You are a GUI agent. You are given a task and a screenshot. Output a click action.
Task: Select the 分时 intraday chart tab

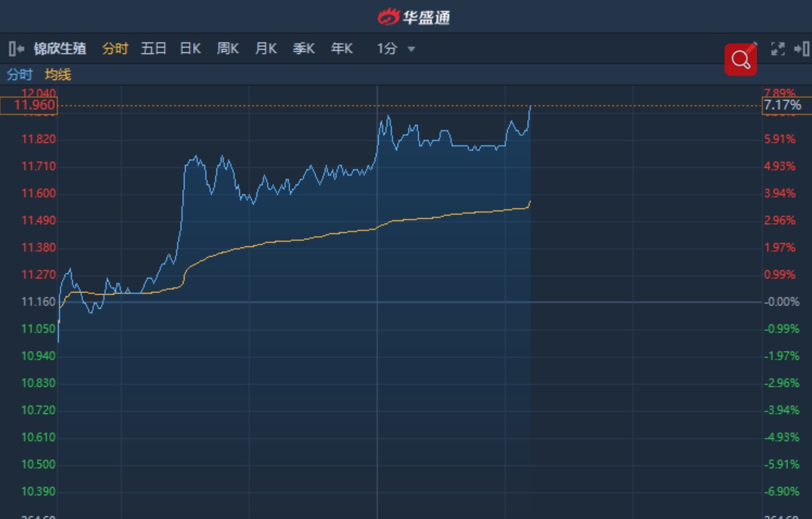pyautogui.click(x=115, y=48)
